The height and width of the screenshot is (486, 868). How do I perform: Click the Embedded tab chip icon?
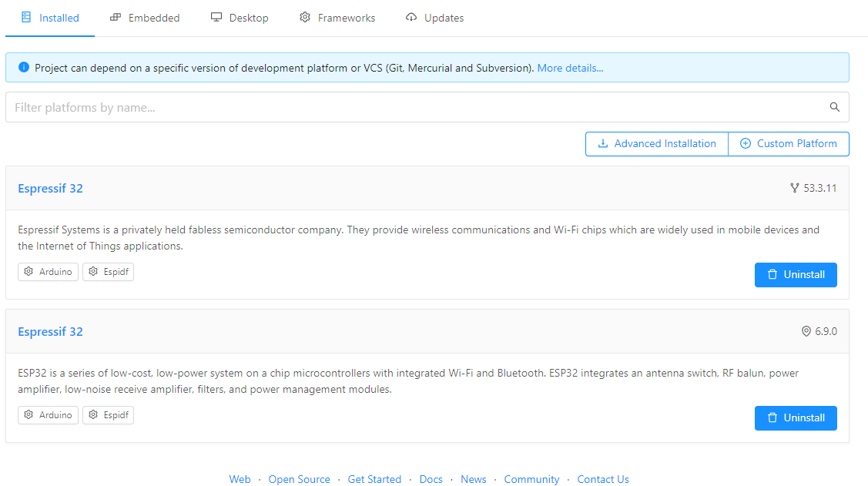click(x=116, y=17)
